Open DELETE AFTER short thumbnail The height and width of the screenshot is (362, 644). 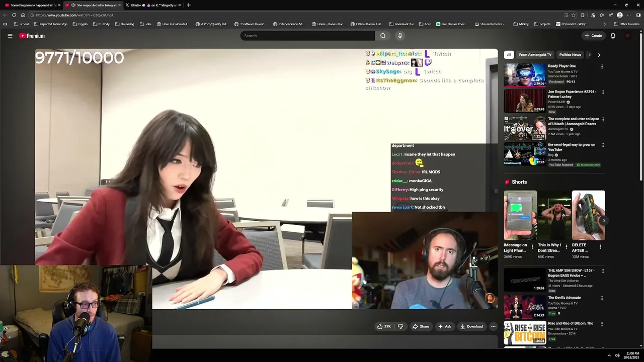[x=588, y=215]
